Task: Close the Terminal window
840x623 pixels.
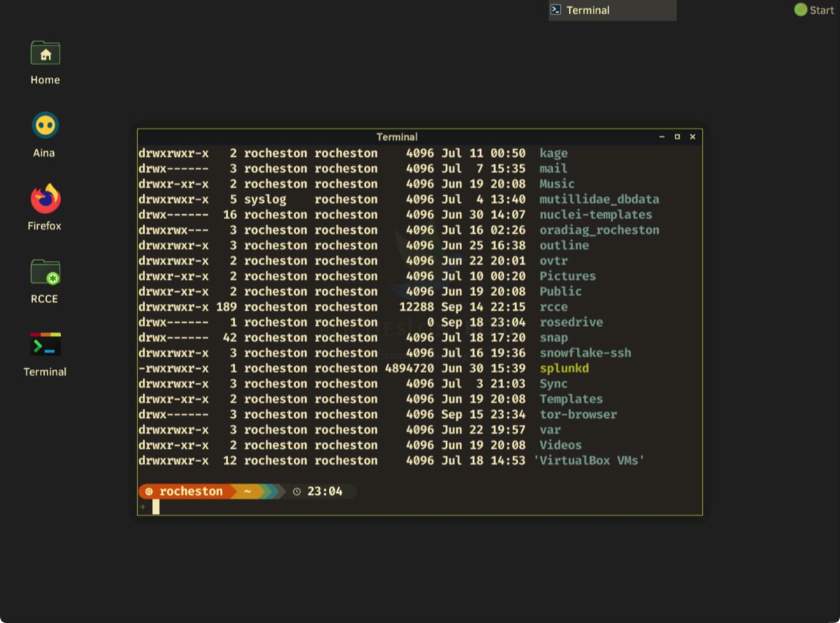Action: click(x=692, y=137)
